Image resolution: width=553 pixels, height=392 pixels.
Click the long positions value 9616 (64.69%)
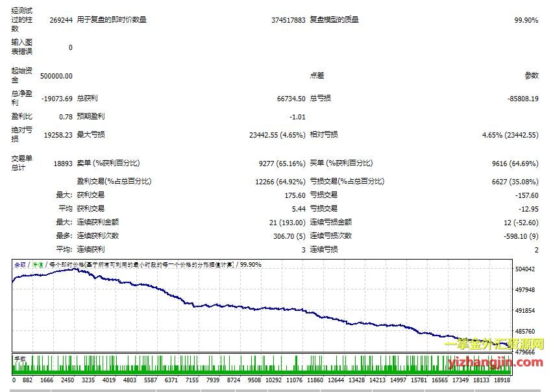[x=515, y=164]
